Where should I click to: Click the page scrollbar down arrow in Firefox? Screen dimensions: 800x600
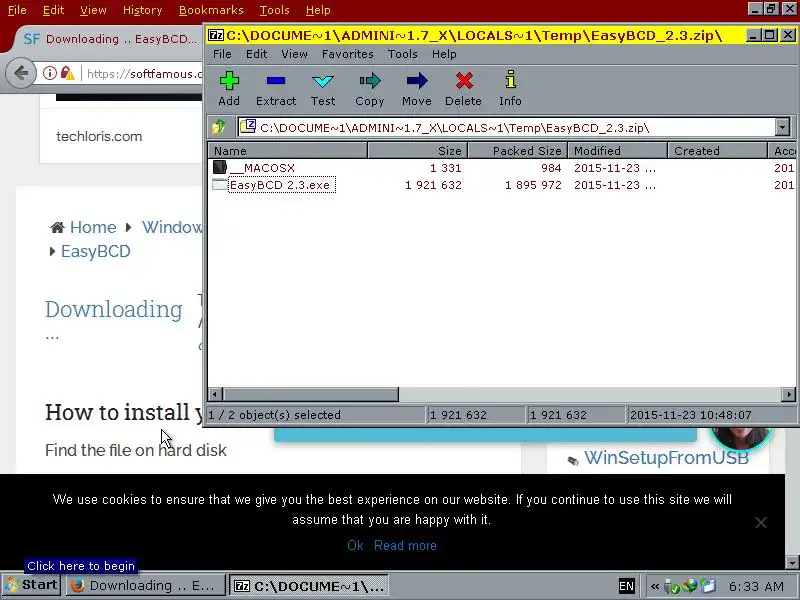[792, 563]
